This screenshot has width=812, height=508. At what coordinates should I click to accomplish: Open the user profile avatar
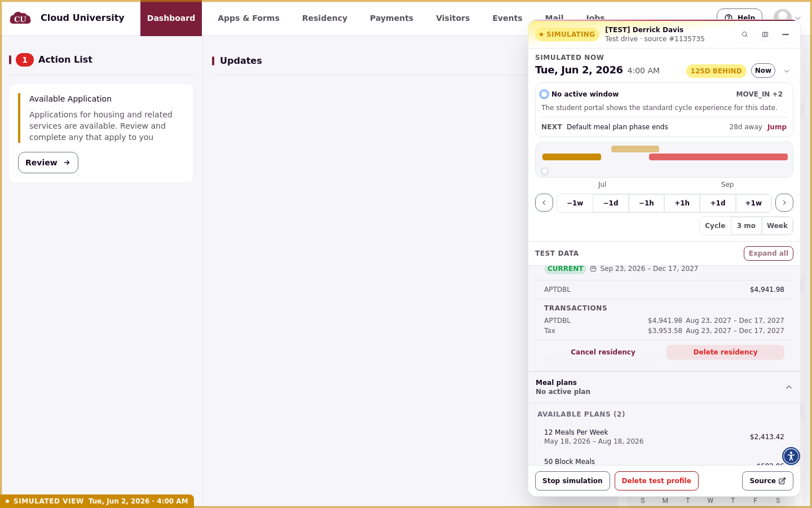coord(782,16)
